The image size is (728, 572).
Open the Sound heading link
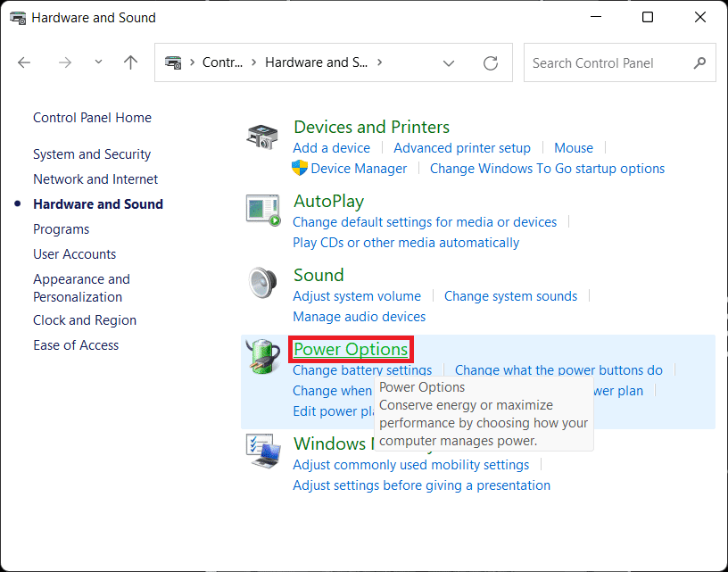pos(318,275)
